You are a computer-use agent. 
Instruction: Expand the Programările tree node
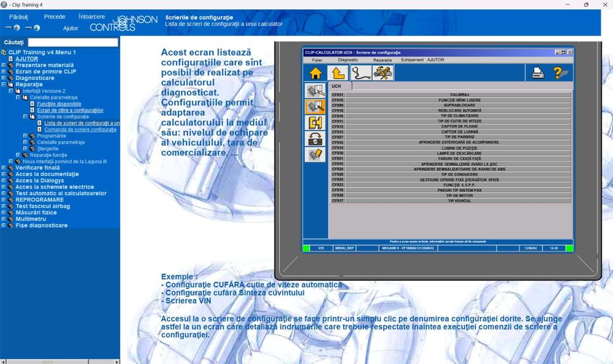(25, 135)
